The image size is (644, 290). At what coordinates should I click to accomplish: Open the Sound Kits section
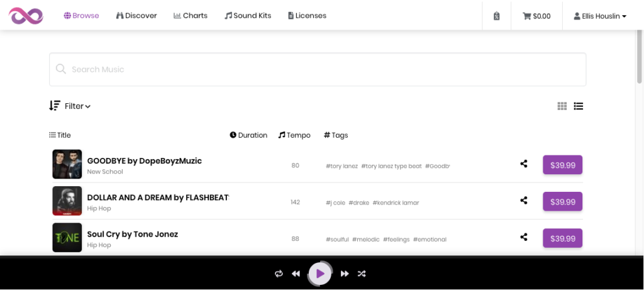tap(248, 16)
